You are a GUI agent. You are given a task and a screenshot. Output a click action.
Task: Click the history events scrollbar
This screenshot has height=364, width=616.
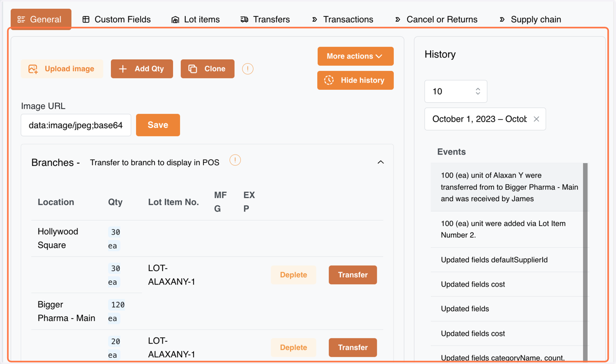point(585,262)
